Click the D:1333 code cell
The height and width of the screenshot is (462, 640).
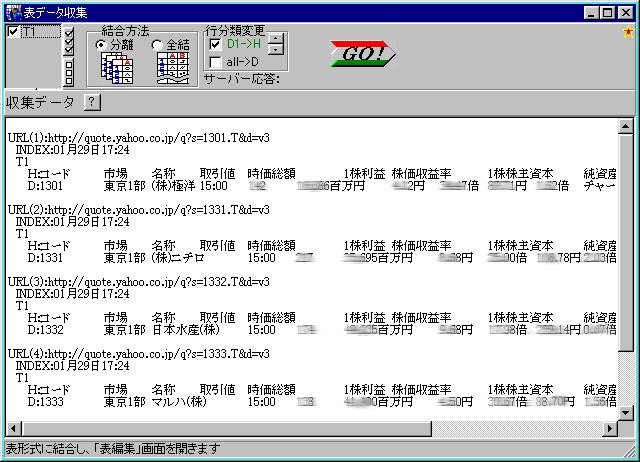45,402
